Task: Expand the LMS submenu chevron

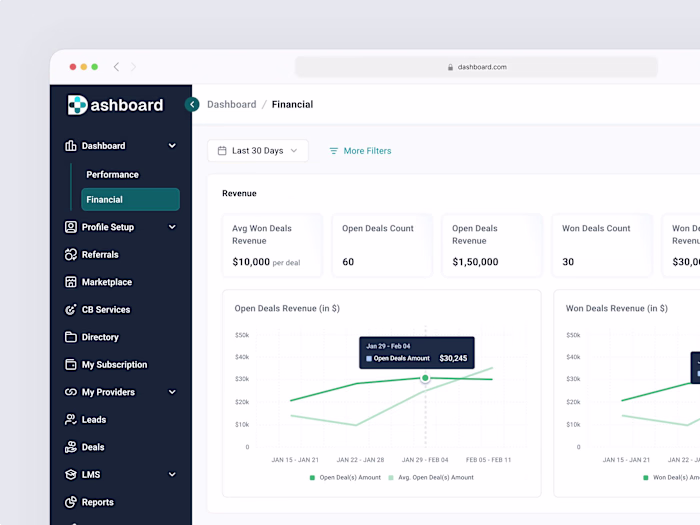Action: [x=172, y=475]
